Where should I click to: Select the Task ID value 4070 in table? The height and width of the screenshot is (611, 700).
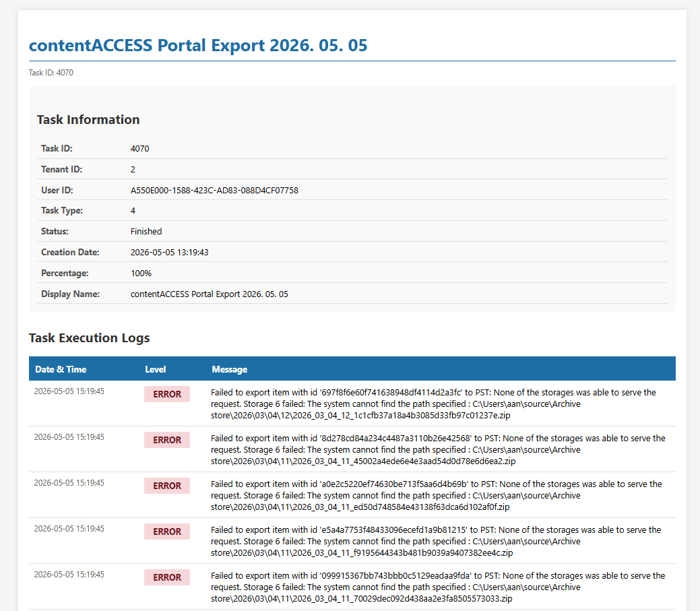pyautogui.click(x=139, y=149)
